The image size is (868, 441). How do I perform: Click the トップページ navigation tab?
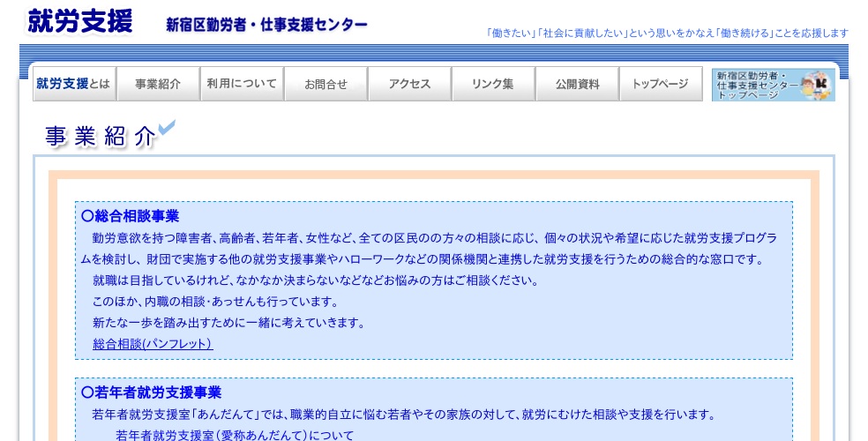tap(660, 84)
